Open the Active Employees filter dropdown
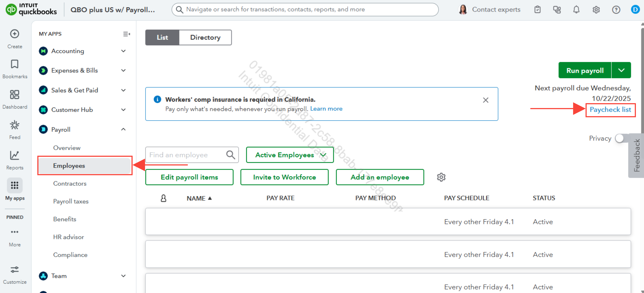Image resolution: width=644 pixels, height=293 pixels. (x=290, y=155)
